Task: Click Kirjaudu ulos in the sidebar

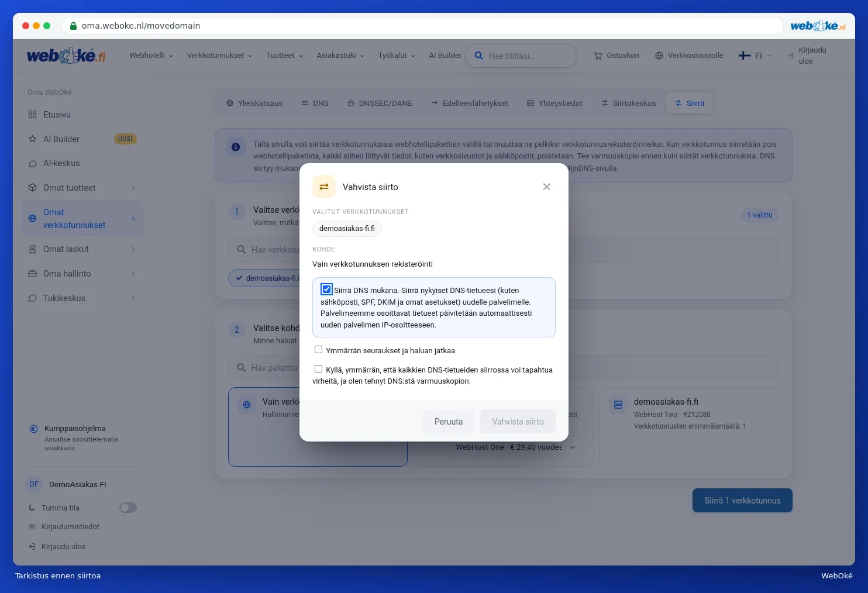Action: (63, 547)
